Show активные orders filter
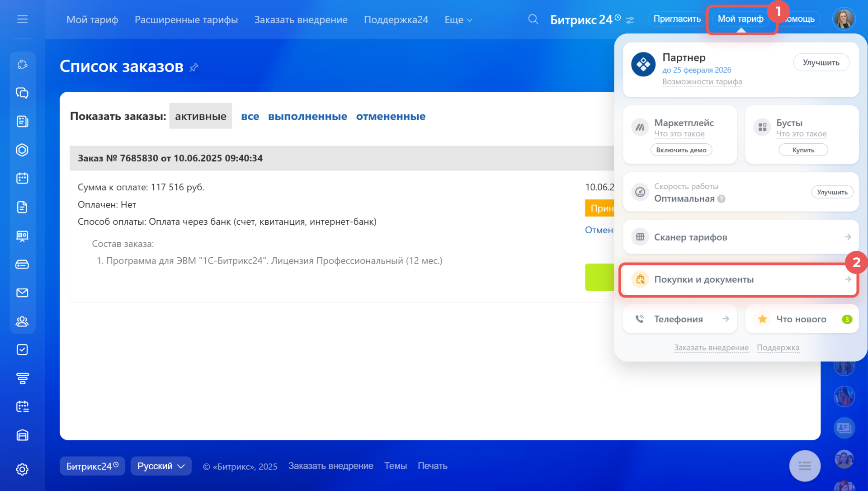Viewport: 868px width, 491px height. (201, 116)
